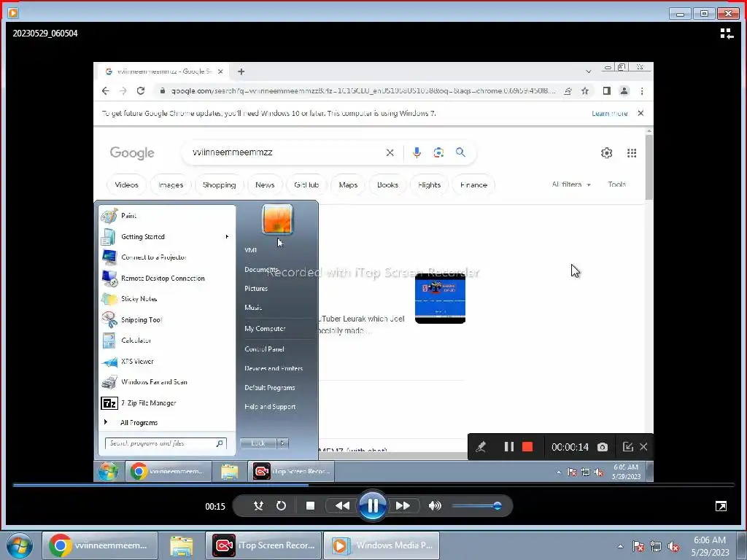The width and height of the screenshot is (747, 560).
Task: Click the Start menu user picture
Action: point(277,219)
